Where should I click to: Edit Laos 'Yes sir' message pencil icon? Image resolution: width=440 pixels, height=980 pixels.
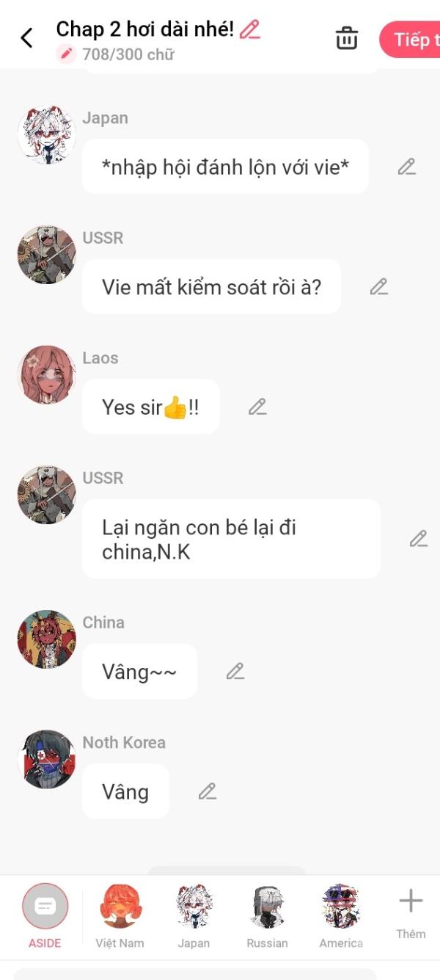pyautogui.click(x=257, y=407)
